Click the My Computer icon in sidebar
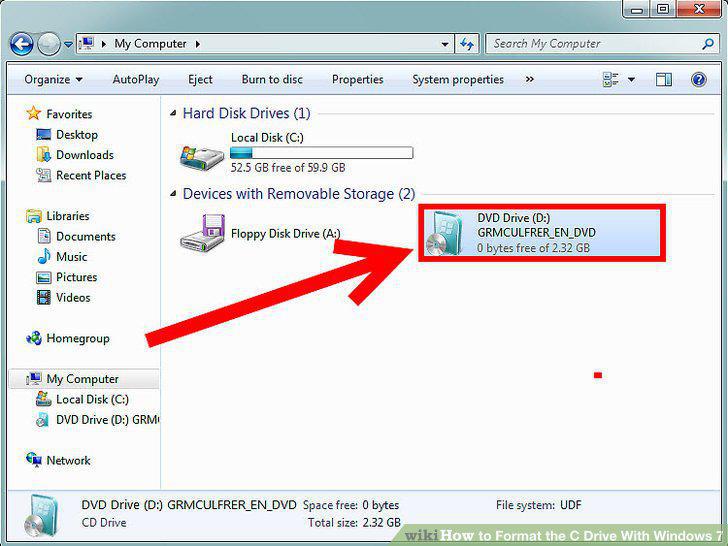This screenshot has height=546, width=728. [34, 379]
